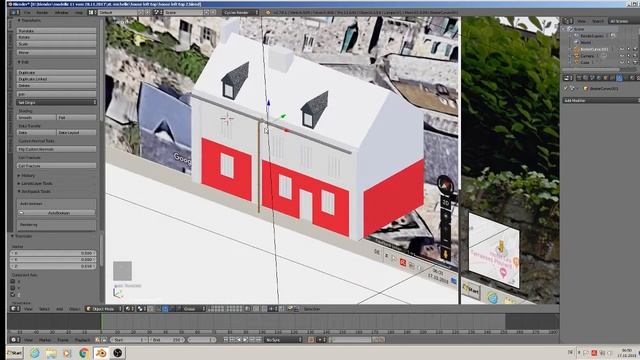Click the Windows Start button
This screenshot has width=640, height=360.
point(15,353)
